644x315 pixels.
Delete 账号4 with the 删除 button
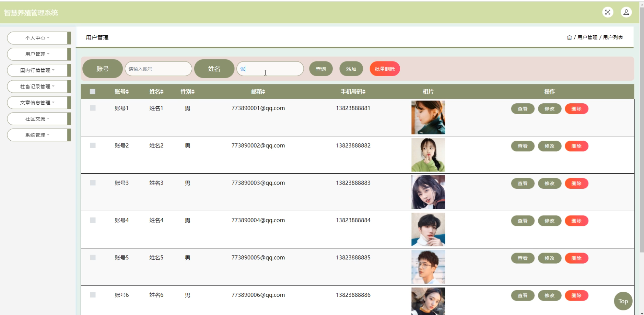click(x=576, y=221)
